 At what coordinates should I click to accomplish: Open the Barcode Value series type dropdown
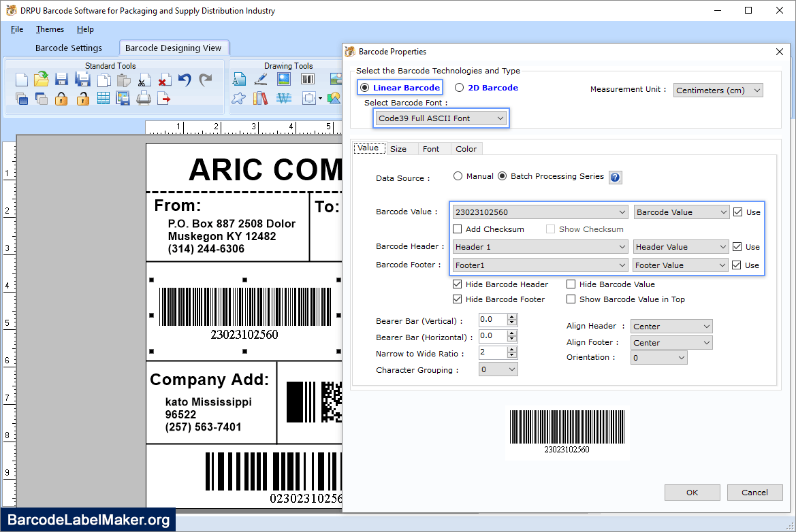pos(682,212)
